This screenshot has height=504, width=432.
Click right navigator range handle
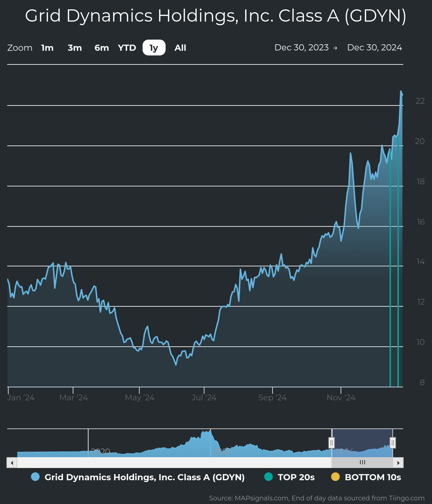(x=393, y=442)
